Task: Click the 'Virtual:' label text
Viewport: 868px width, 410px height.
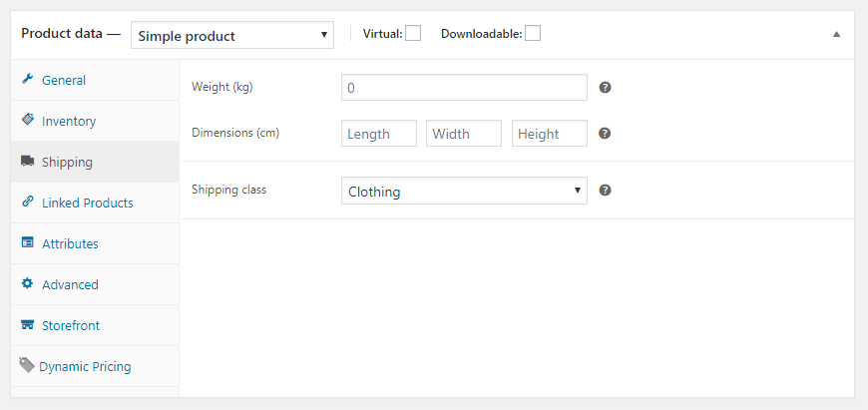Action: 382,34
